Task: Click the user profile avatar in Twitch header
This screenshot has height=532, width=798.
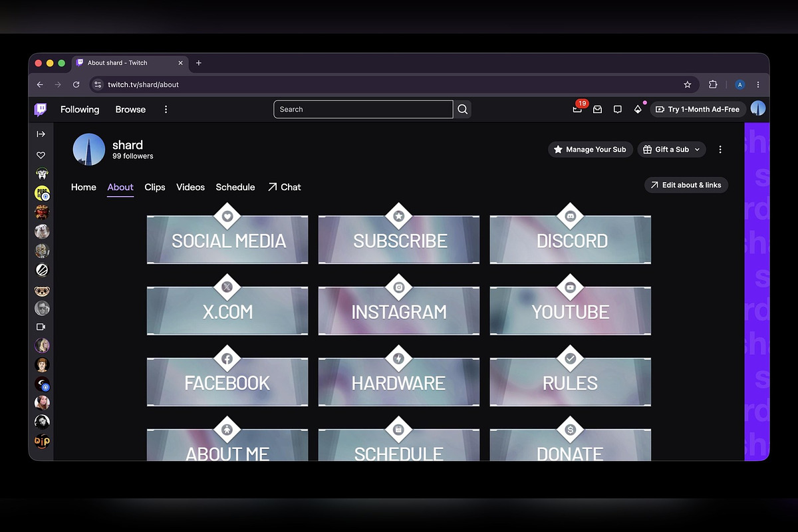Action: click(758, 109)
